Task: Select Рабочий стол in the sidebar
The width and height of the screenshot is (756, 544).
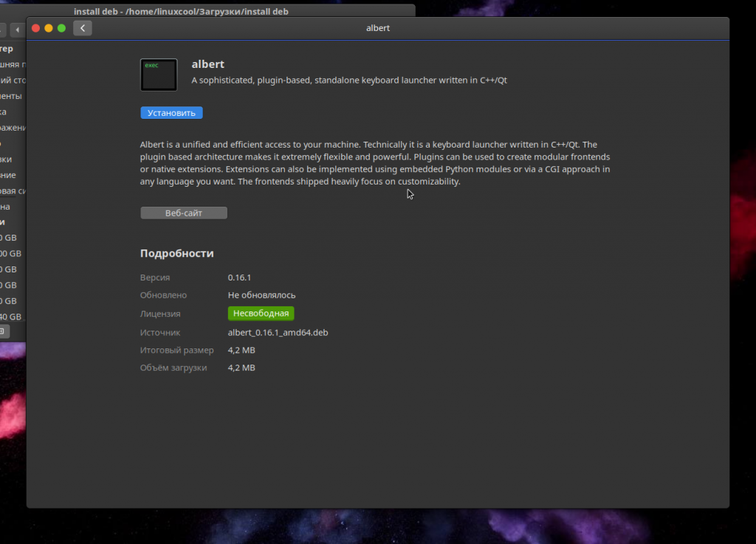Action: 13,80
